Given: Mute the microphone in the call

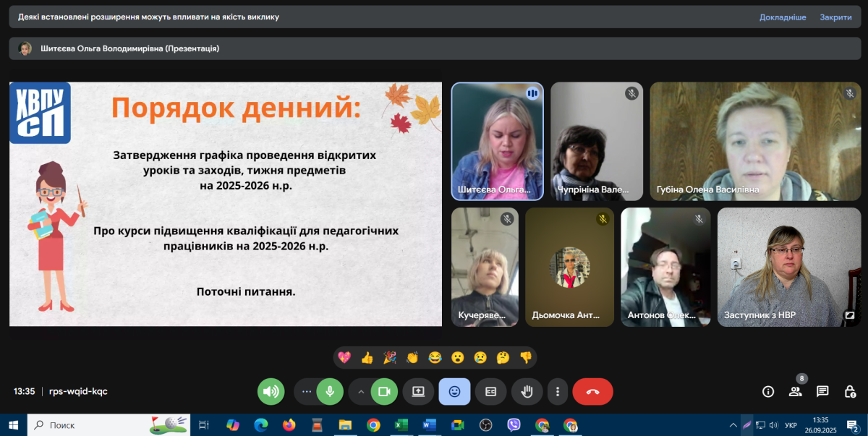Looking at the screenshot, I should (x=330, y=391).
